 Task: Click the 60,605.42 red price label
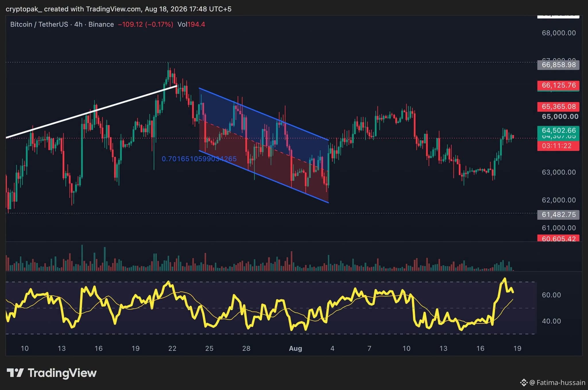click(558, 238)
